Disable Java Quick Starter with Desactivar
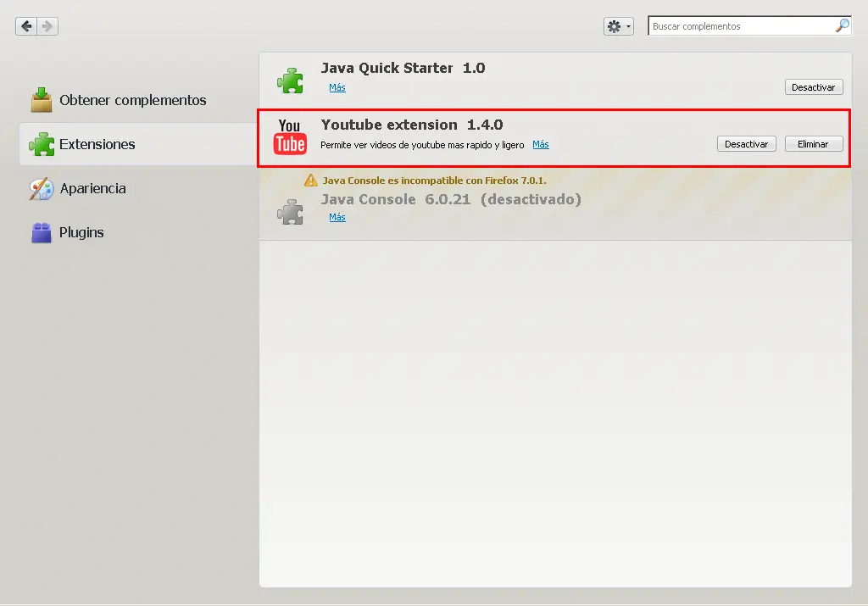This screenshot has width=868, height=606. coord(813,87)
